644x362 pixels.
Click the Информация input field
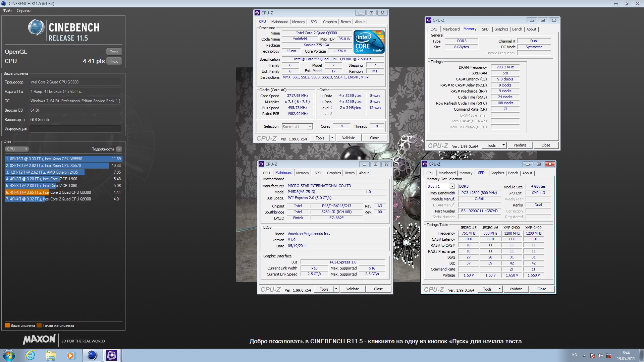(x=75, y=129)
